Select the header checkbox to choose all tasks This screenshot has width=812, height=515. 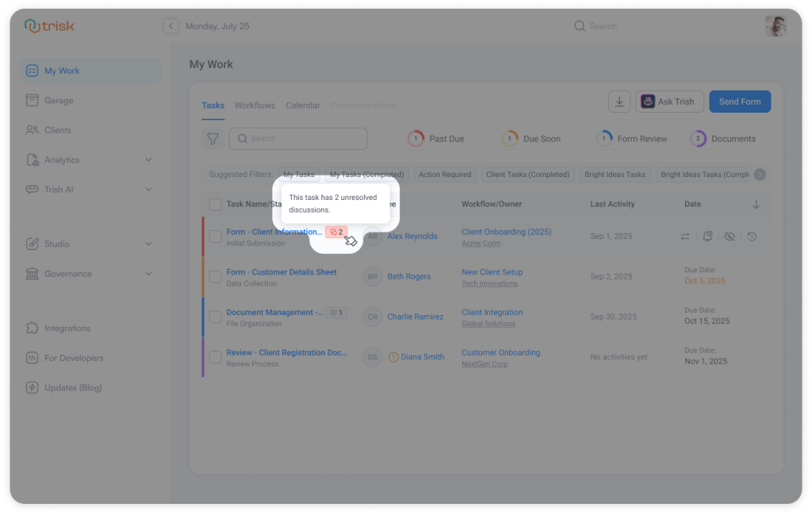click(215, 204)
